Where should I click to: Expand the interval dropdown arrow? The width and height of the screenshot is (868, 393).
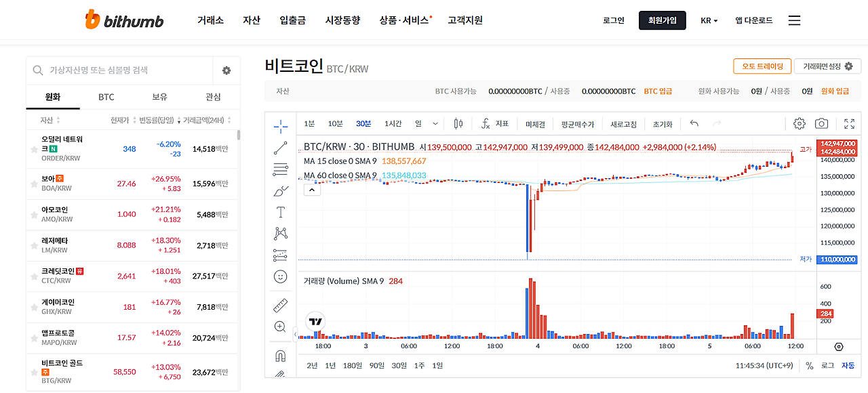coord(435,123)
